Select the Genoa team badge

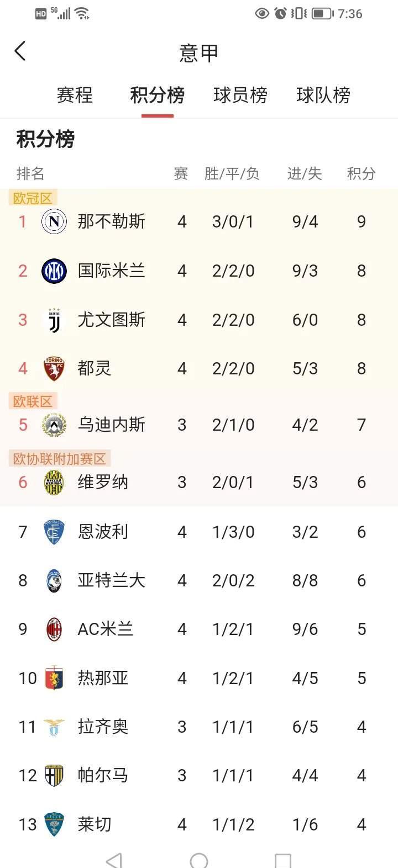pyautogui.click(x=54, y=678)
